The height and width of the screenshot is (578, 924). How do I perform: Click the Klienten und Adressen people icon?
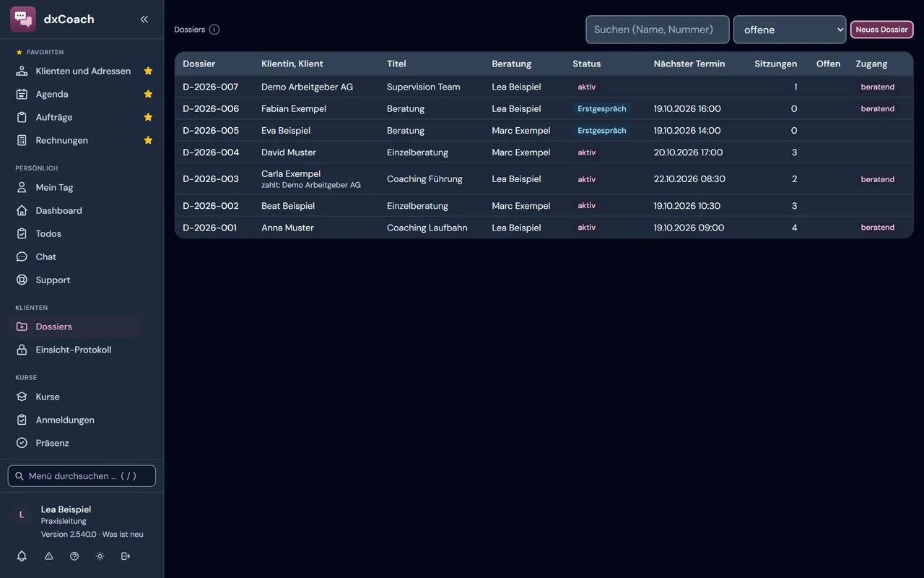click(22, 71)
